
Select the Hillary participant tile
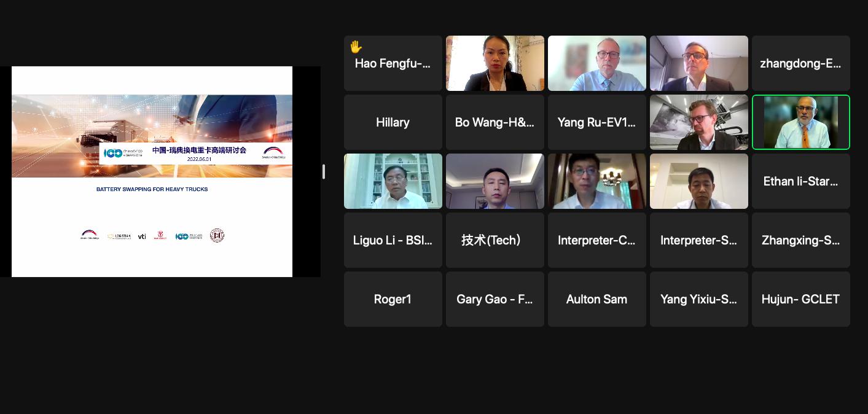tap(393, 122)
